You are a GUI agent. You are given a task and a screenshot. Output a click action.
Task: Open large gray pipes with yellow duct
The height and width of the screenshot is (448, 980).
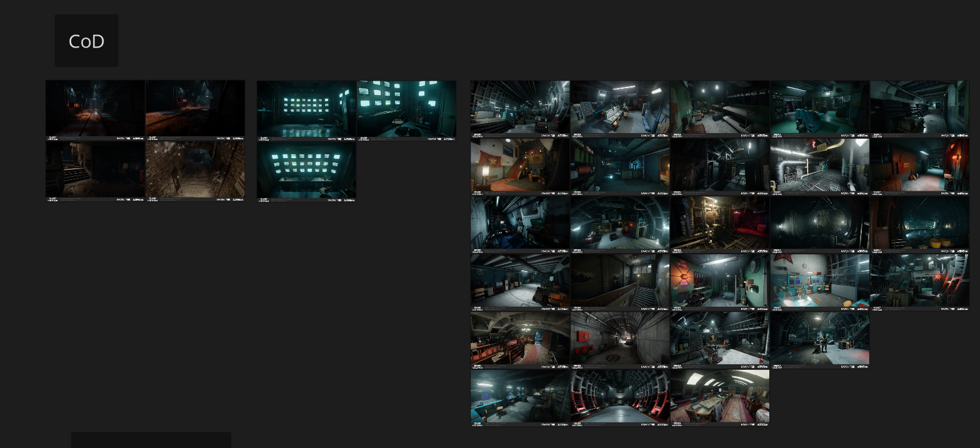point(820,167)
